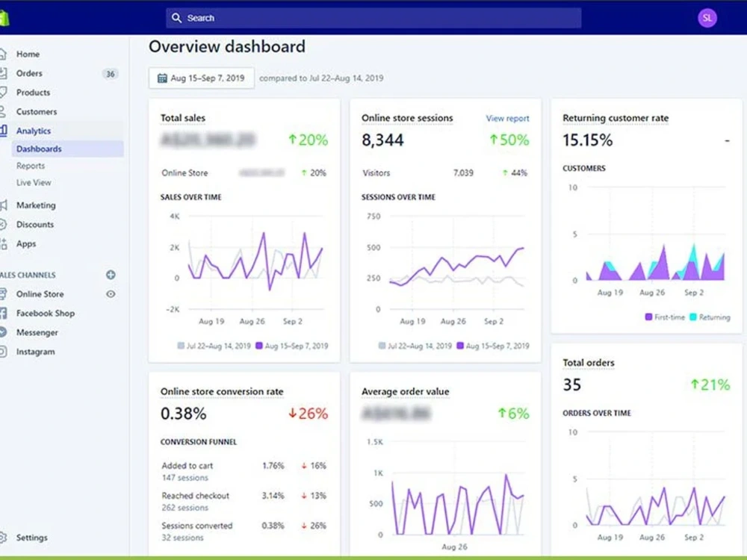Viewport: 747px width, 560px height.
Task: Click the 15.15% returning rate value
Action: 587,140
